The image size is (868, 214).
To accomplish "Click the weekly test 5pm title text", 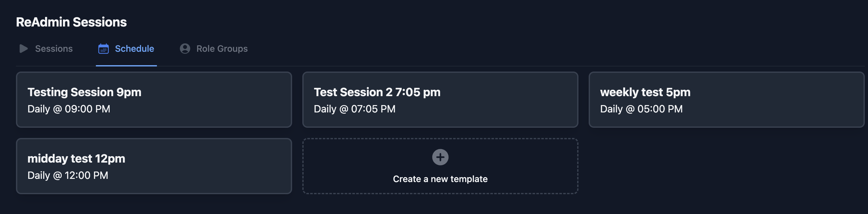I will (x=645, y=92).
